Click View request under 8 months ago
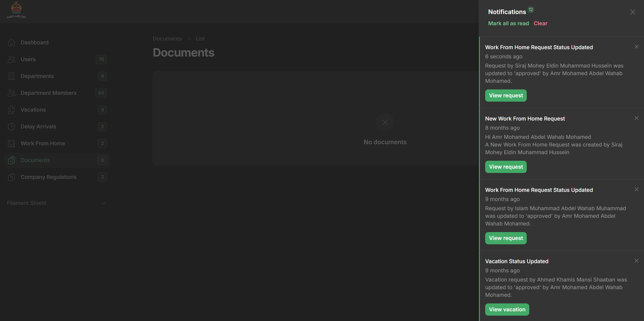 (x=506, y=167)
